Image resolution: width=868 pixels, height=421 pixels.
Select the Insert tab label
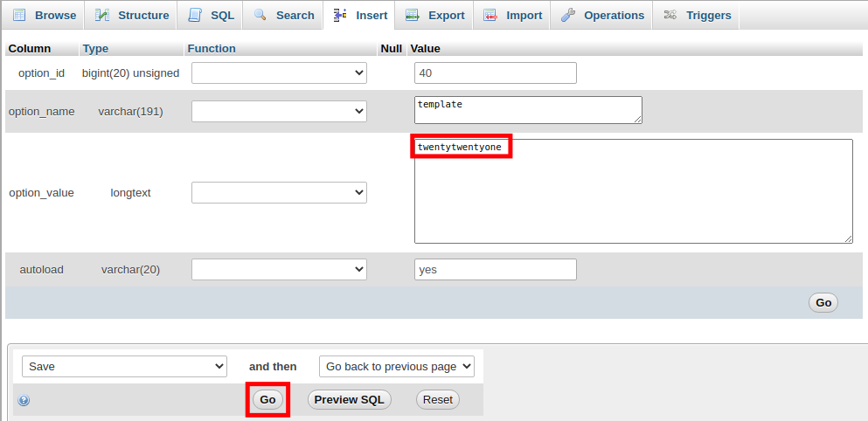coord(372,16)
